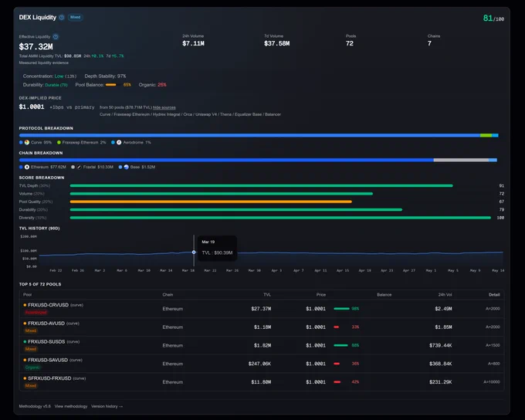525x420 pixels.
Task: Click the Fraxswap Ethereum green legend dot
Action: coord(59,142)
